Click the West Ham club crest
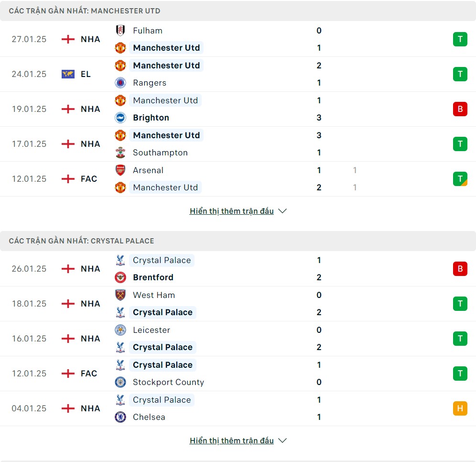The image size is (476, 462). [120, 295]
